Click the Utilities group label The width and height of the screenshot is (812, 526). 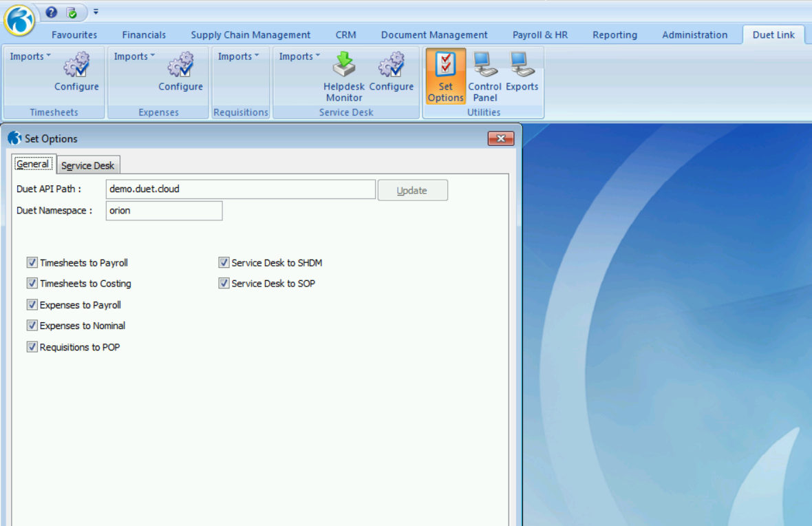pyautogui.click(x=484, y=112)
